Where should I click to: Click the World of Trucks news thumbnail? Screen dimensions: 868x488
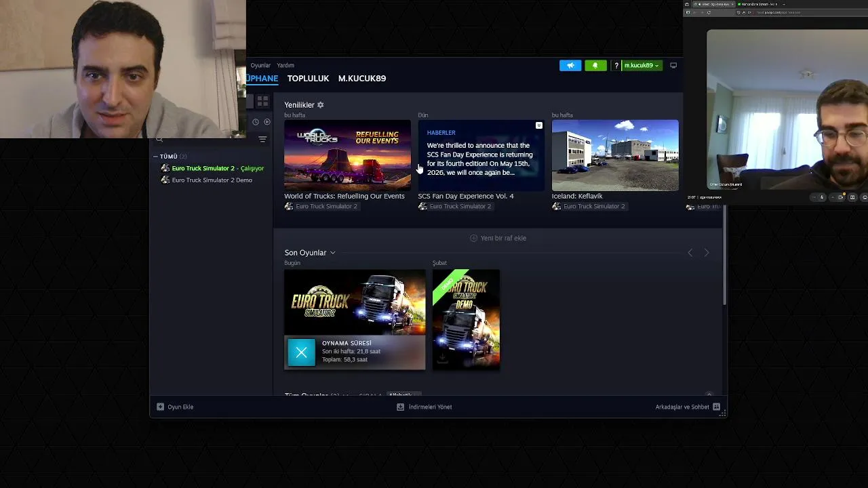(x=347, y=155)
